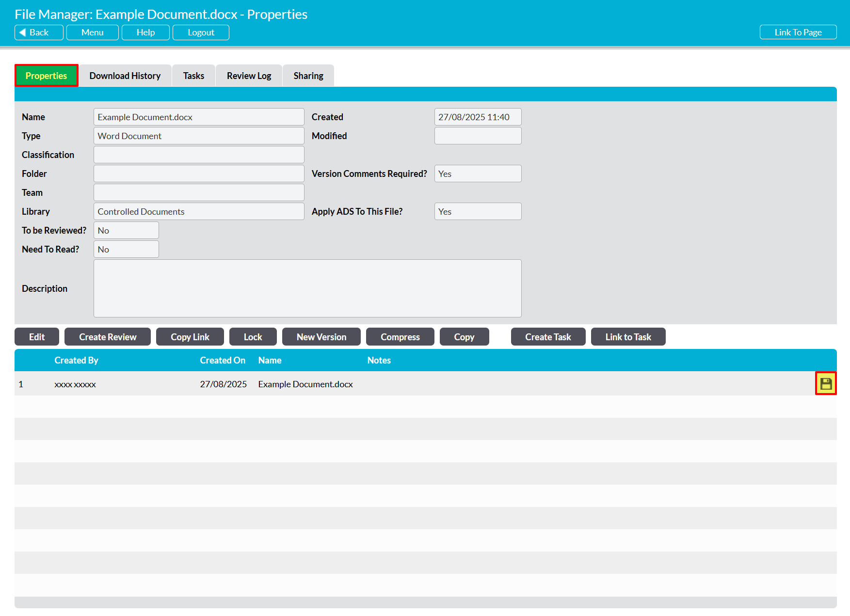This screenshot has height=616, width=850.
Task: Click the save/download disk icon in version row
Action: tap(825, 384)
